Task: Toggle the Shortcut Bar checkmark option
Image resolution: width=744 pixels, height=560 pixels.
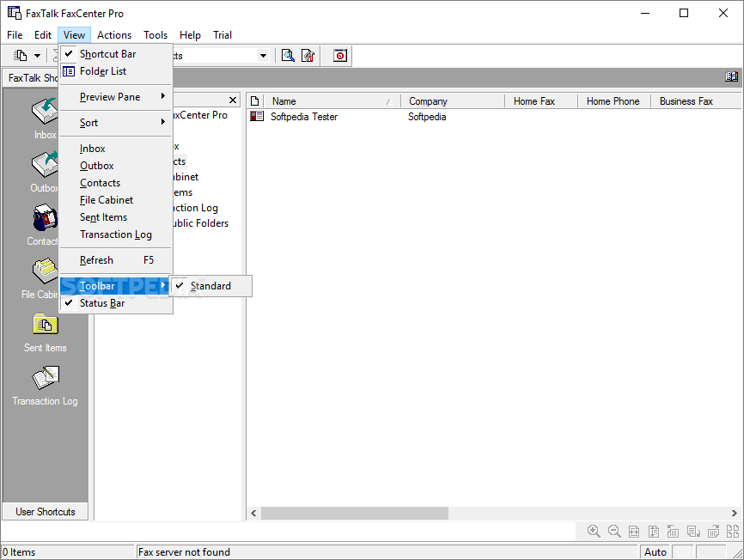Action: coord(116,54)
